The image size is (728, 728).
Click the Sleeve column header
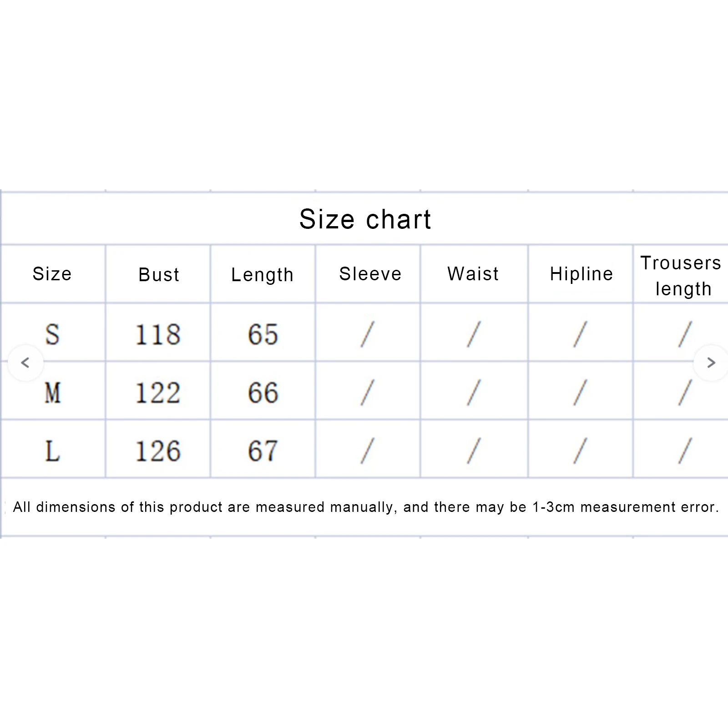(370, 274)
